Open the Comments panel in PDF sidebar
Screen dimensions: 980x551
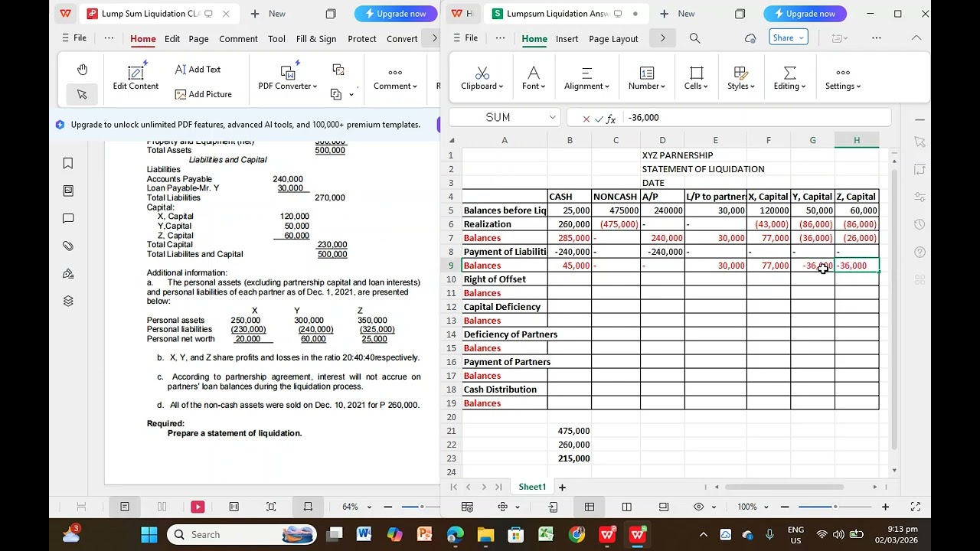[68, 218]
